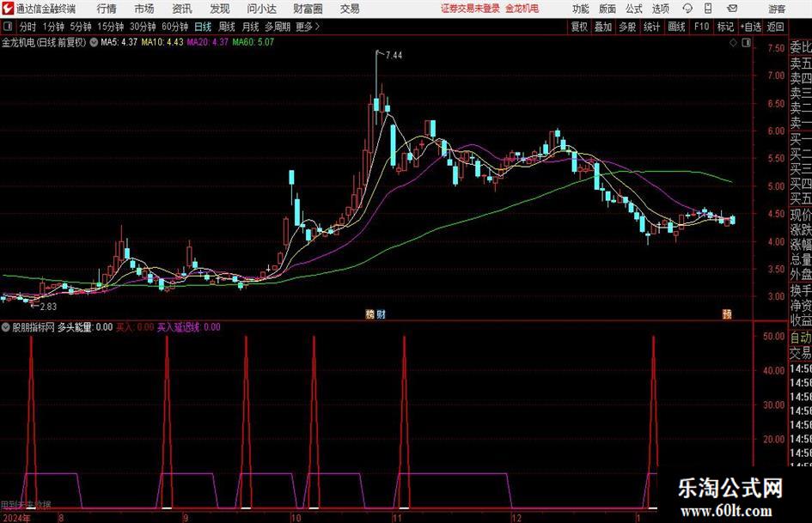Click the MA60: 5.07 indicator label
The height and width of the screenshot is (523, 812).
[x=253, y=42]
